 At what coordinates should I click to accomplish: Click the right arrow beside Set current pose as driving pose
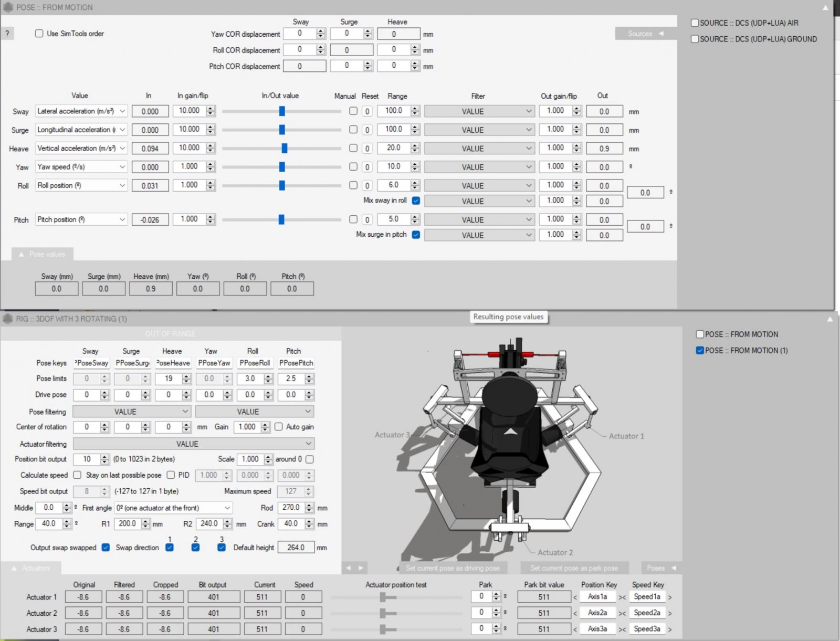click(x=361, y=568)
